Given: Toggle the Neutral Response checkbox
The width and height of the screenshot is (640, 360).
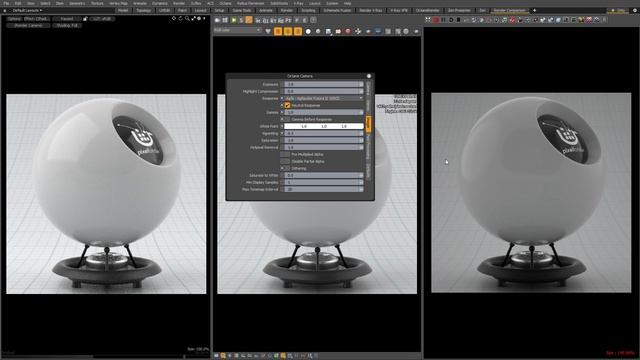Looking at the screenshot, I should (x=287, y=105).
